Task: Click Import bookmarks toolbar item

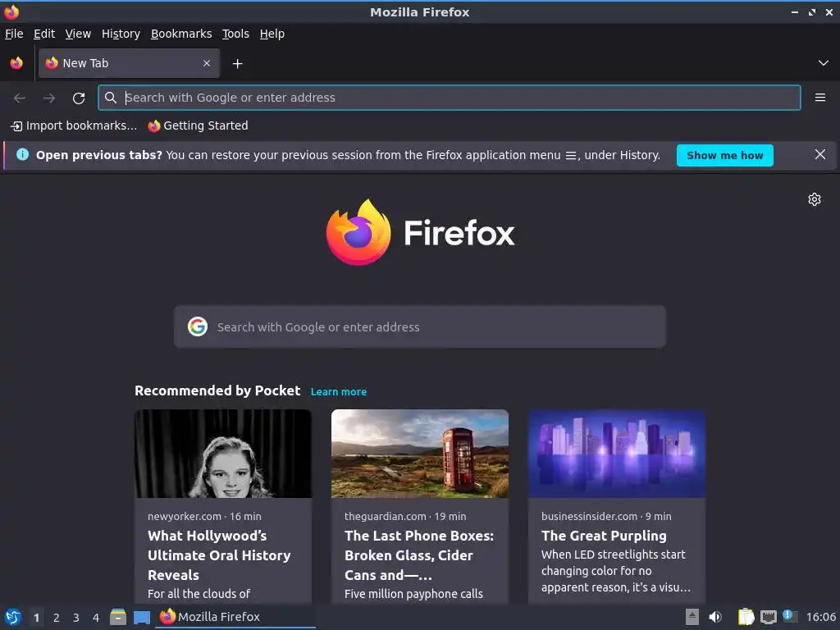Action: pos(74,126)
